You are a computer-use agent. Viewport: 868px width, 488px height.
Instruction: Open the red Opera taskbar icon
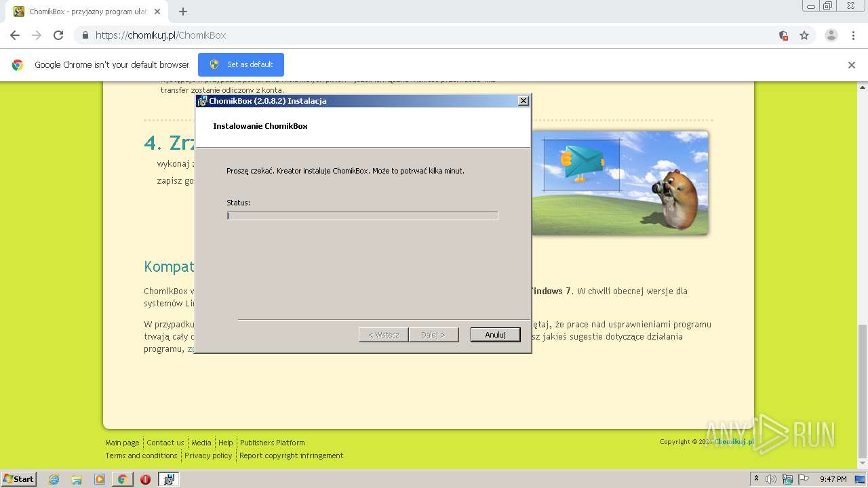(145, 479)
